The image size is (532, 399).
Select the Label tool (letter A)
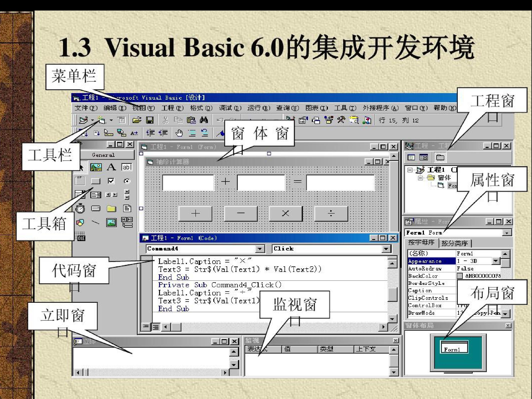111,167
